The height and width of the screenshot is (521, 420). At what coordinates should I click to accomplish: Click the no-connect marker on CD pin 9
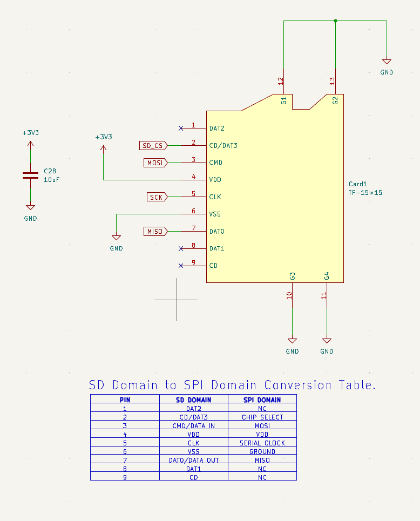tap(180, 266)
